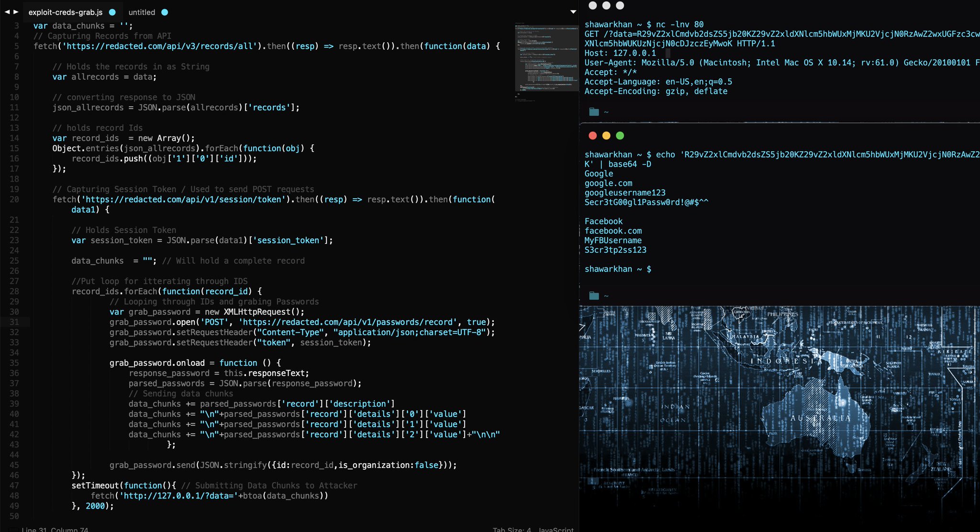Open the tab list dropdown arrow

coord(573,12)
